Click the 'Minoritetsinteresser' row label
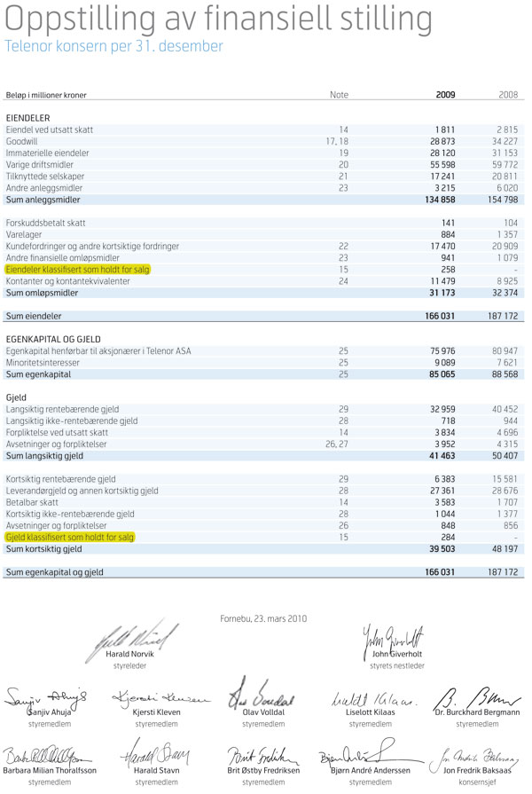 coord(43,363)
